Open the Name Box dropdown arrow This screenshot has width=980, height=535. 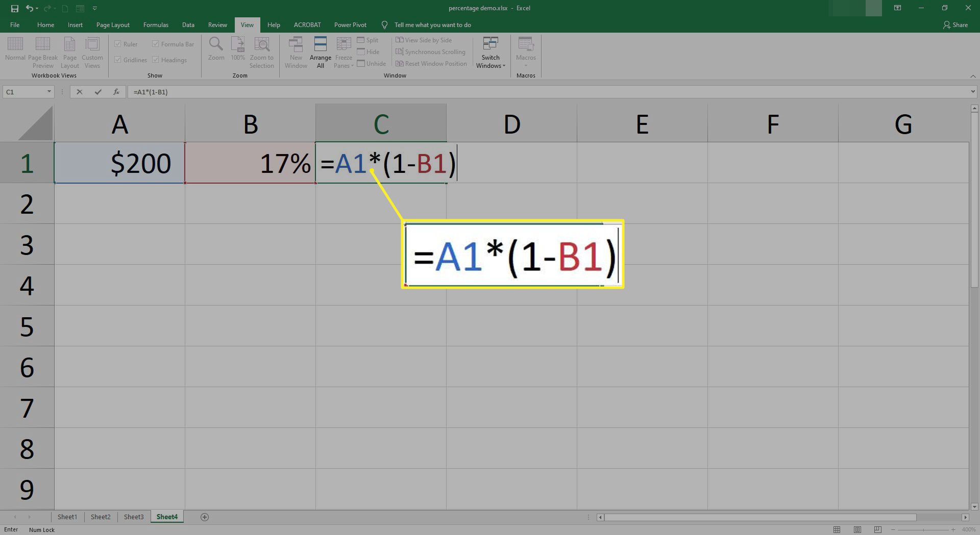pyautogui.click(x=49, y=92)
